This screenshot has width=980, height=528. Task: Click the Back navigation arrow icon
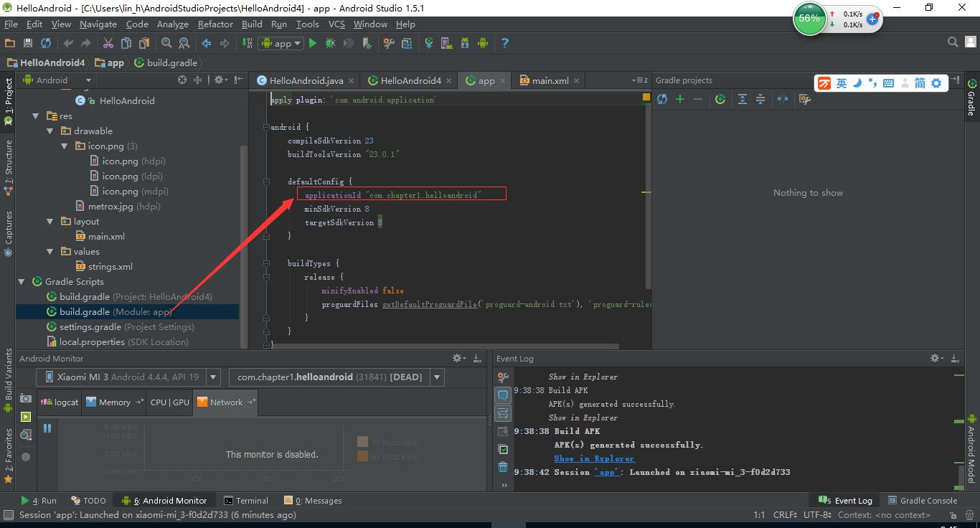(207, 43)
